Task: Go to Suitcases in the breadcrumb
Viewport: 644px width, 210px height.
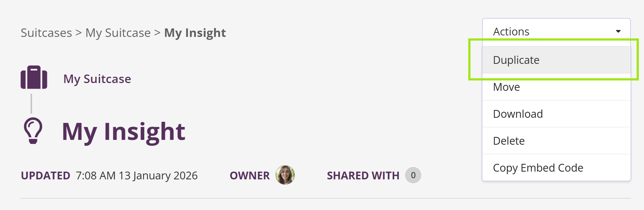Action: (x=46, y=33)
